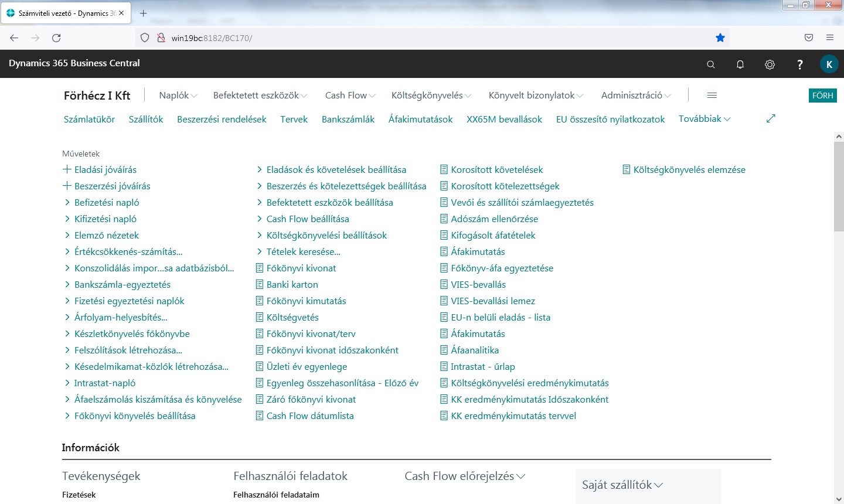Expand the Naplók menu

tap(178, 95)
